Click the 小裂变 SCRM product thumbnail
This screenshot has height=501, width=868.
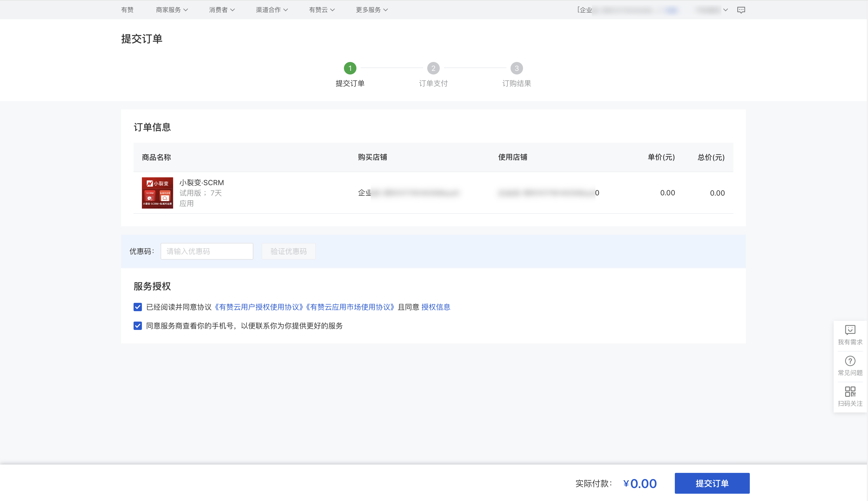pos(157,193)
